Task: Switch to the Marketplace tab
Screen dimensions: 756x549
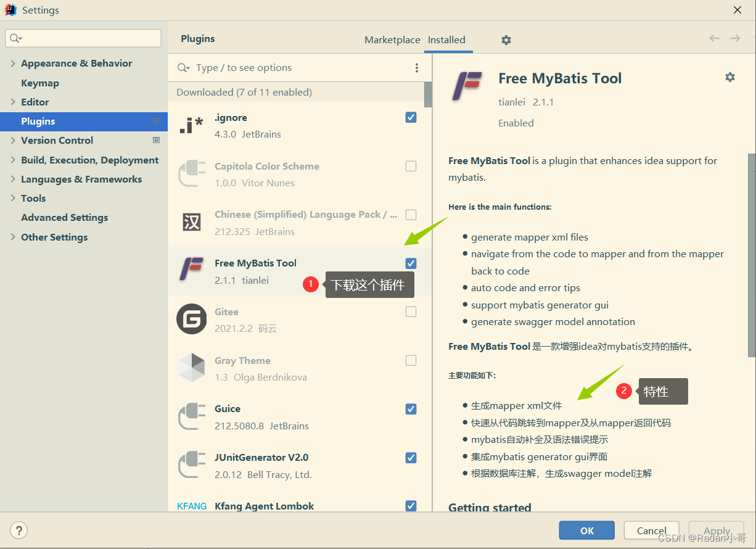Action: (392, 39)
